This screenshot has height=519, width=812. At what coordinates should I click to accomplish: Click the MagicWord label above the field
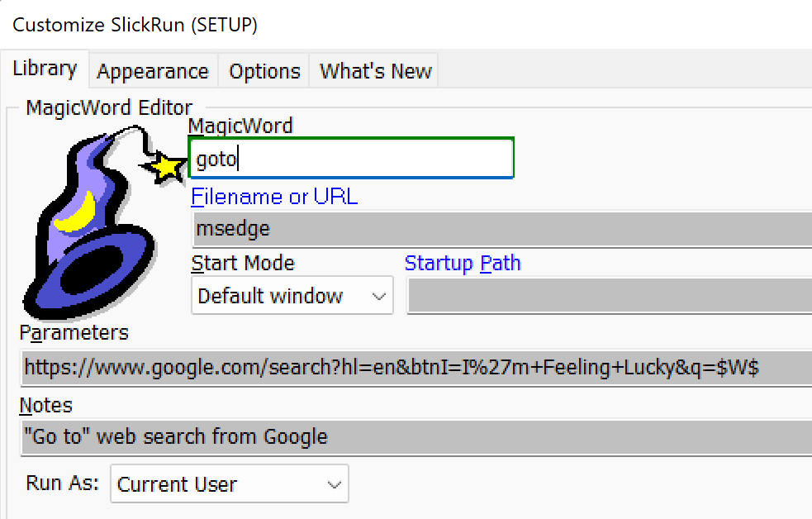(x=240, y=126)
